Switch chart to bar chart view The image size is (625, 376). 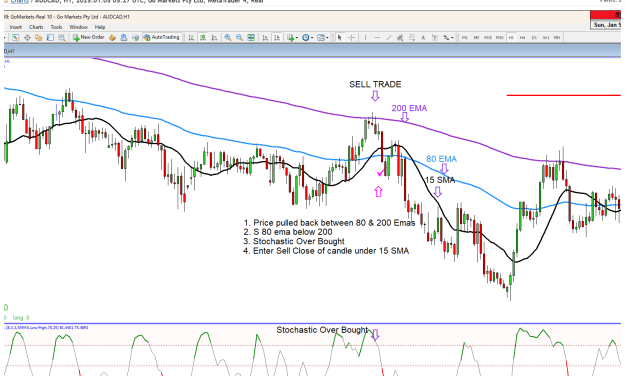click(x=191, y=37)
